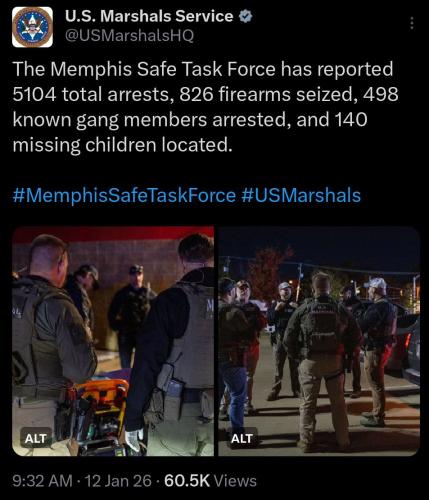Show ALT text for the right photo
429x500 pixels.
242,438
